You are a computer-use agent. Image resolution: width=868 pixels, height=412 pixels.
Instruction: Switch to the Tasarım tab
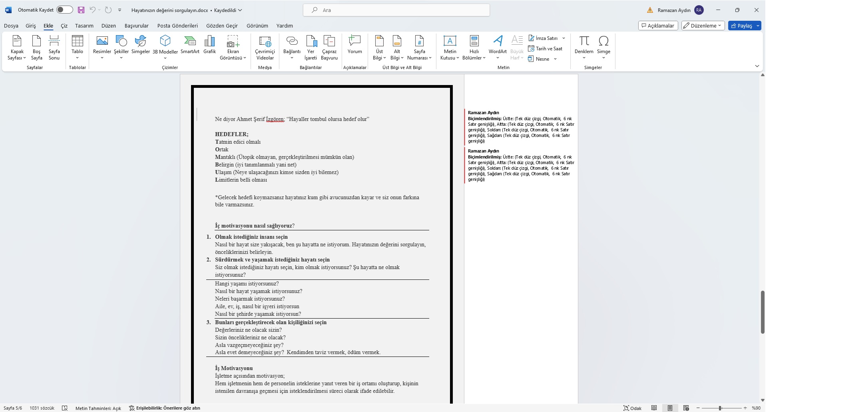point(84,26)
